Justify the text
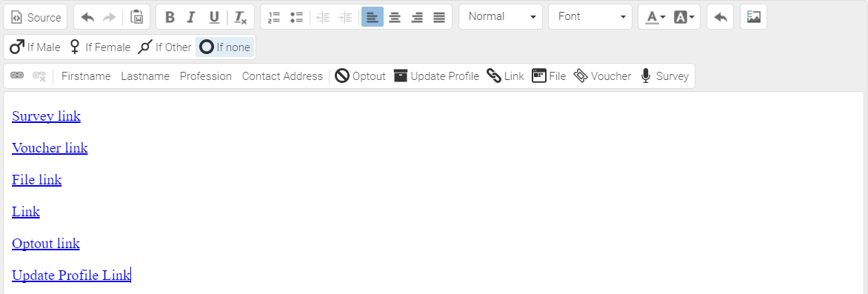This screenshot has width=868, height=294. tap(439, 17)
